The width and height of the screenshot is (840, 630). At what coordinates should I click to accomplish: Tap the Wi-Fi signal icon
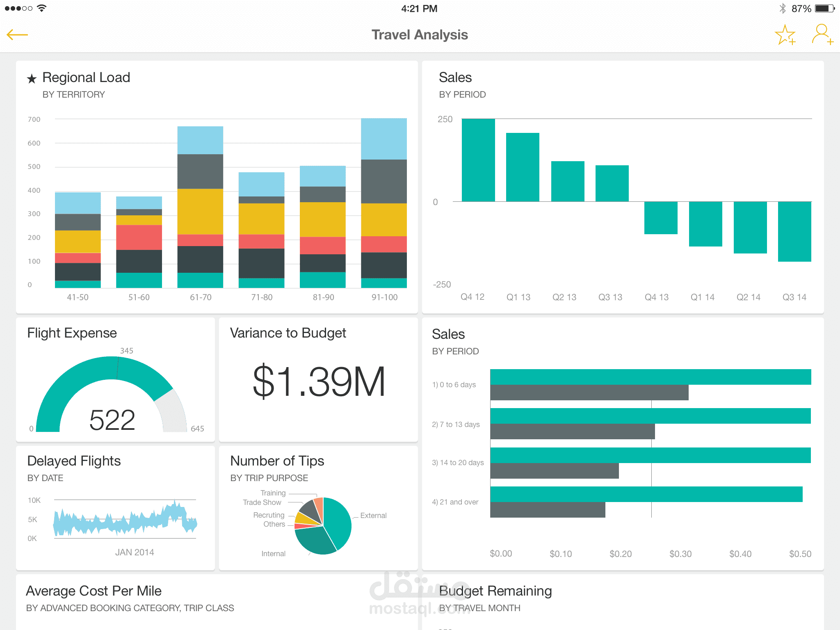(41, 8)
